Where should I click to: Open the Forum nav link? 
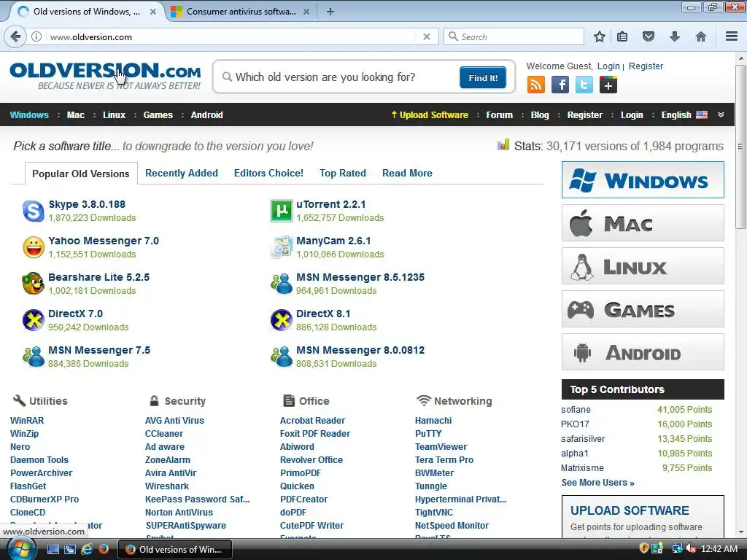click(499, 114)
